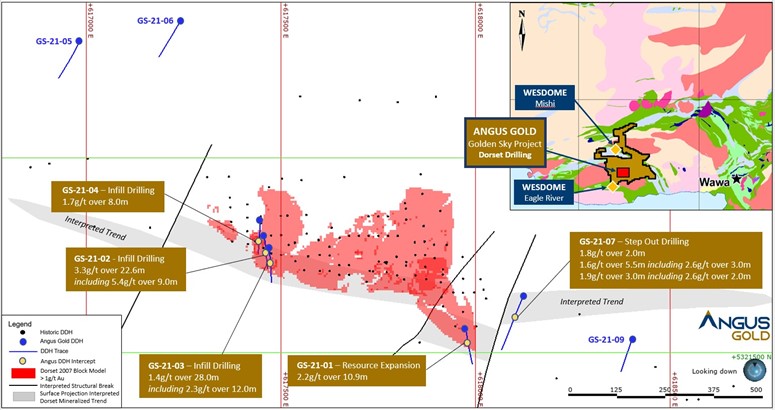
Task: Click the black star marking Wawa
Action: tap(737, 179)
